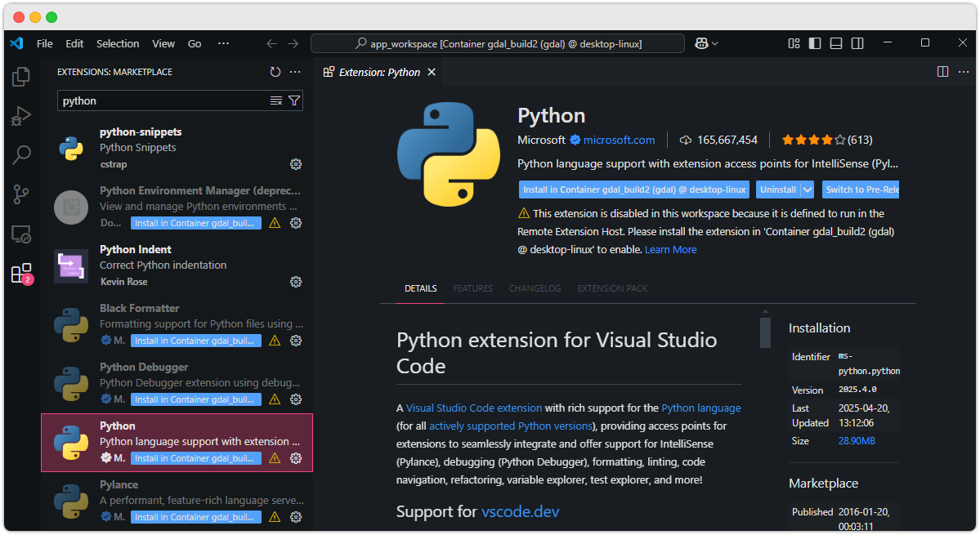Toggle the primary side bar visibility
This screenshot has height=535, width=980.
click(x=815, y=43)
